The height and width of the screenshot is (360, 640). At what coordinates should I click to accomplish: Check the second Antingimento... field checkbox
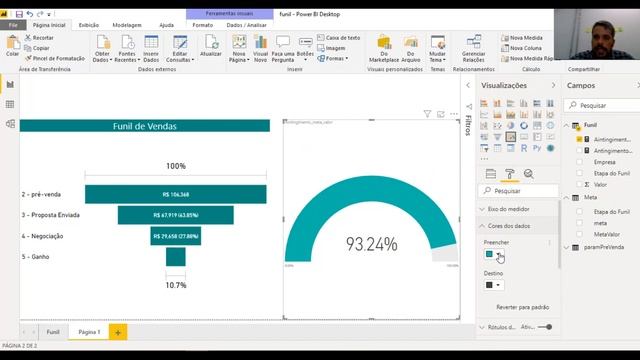pos(579,151)
